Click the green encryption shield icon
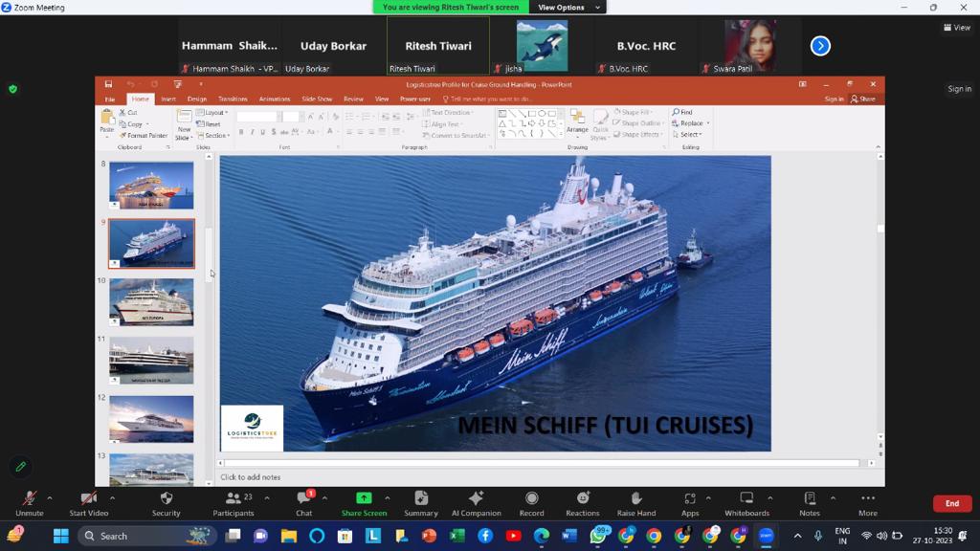Screen dimensions: 980x551 tap(13, 89)
